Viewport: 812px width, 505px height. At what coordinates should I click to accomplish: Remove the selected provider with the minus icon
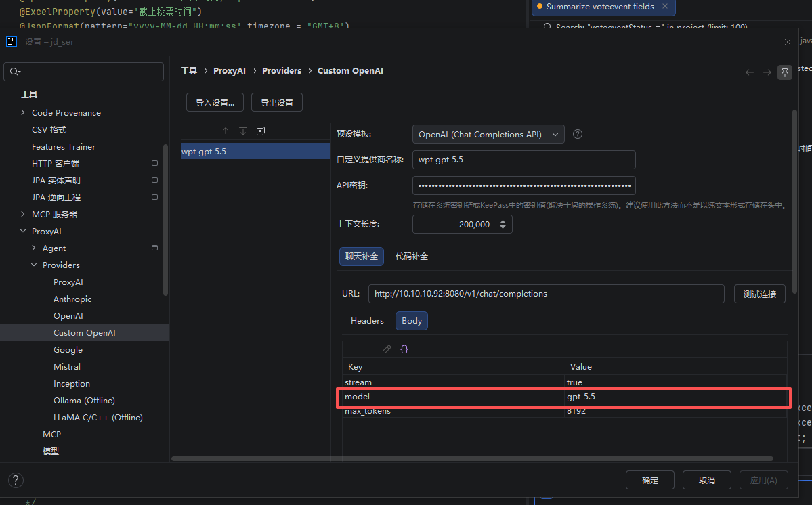(208, 131)
